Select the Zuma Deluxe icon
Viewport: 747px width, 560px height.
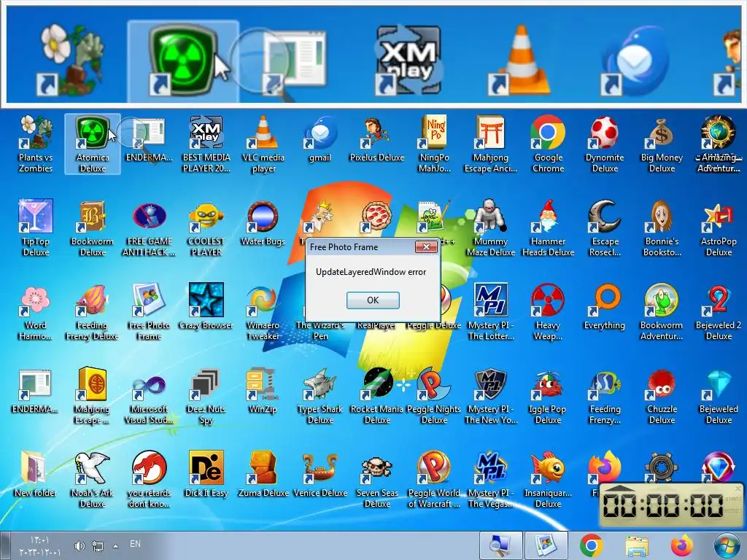263,474
